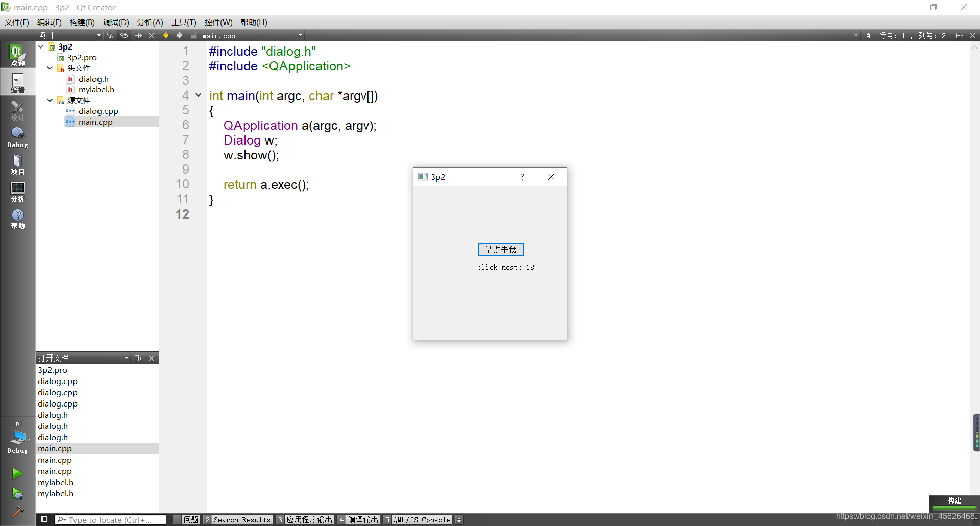Fold the main function at line 4

pos(199,95)
